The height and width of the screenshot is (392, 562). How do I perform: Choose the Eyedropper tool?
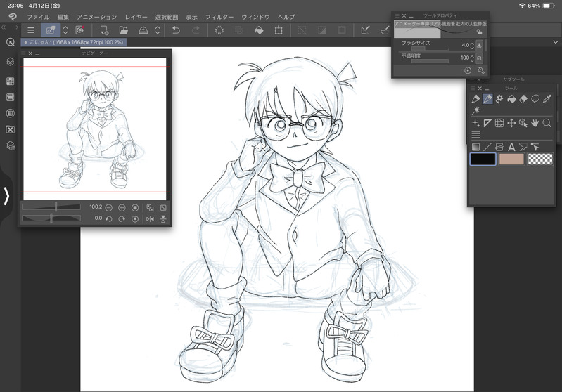[547, 100]
